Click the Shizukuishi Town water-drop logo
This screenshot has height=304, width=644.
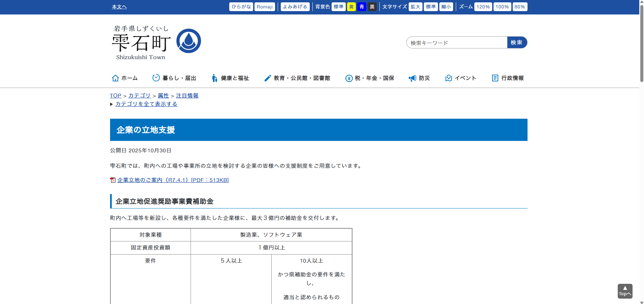189,41
